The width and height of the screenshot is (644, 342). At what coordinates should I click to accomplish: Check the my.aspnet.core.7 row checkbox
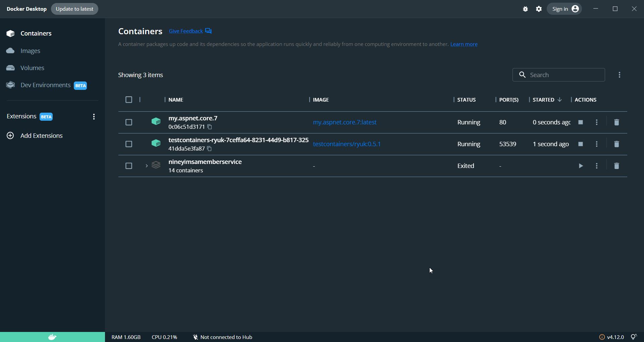[x=129, y=122]
